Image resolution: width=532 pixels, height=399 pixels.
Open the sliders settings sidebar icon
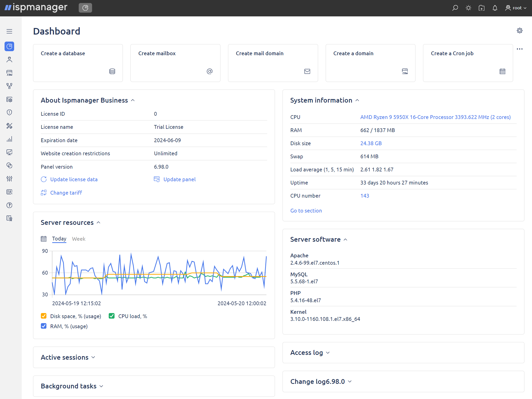9,179
